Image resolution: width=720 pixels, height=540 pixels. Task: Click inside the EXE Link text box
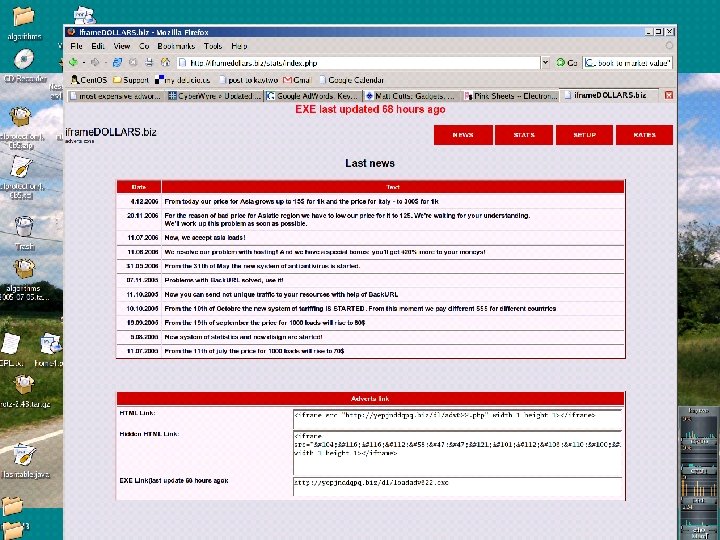457,486
